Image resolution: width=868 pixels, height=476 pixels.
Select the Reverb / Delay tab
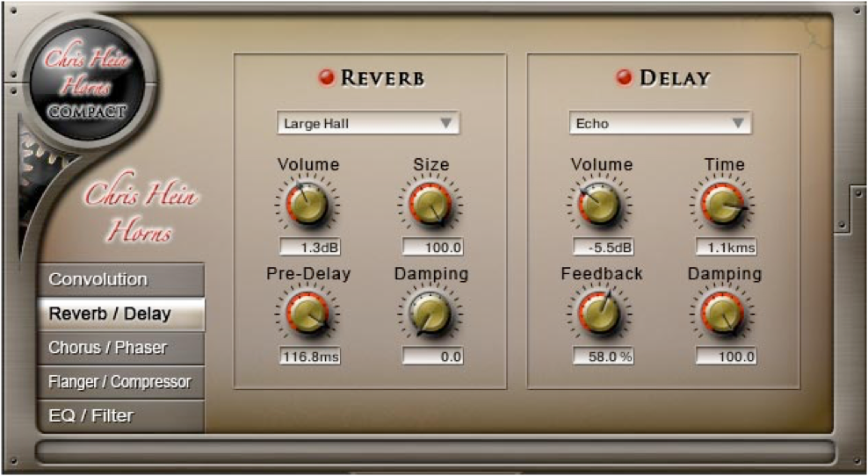[x=120, y=314]
